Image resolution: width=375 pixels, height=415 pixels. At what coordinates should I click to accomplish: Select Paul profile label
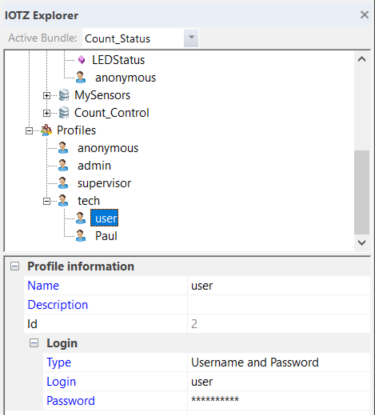tap(106, 236)
